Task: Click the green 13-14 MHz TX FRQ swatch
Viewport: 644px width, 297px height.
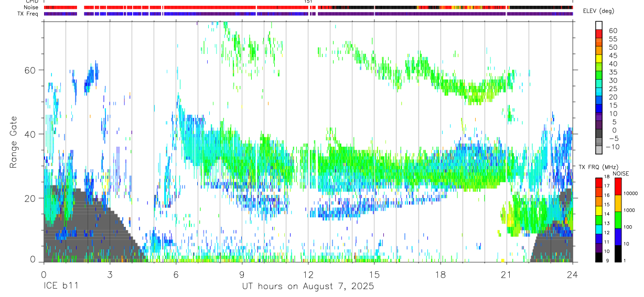Action: click(599, 220)
